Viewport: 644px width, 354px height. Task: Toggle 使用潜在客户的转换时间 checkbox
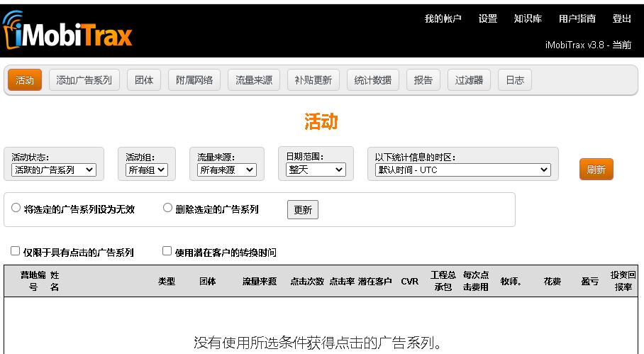(x=167, y=251)
